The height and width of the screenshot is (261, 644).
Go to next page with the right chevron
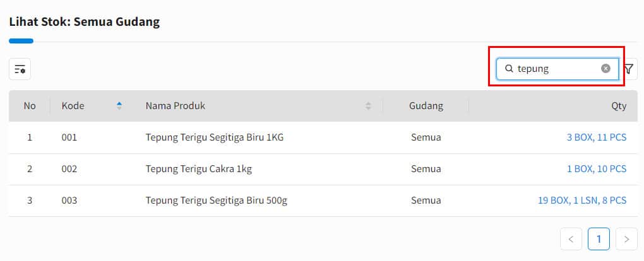[x=627, y=240]
